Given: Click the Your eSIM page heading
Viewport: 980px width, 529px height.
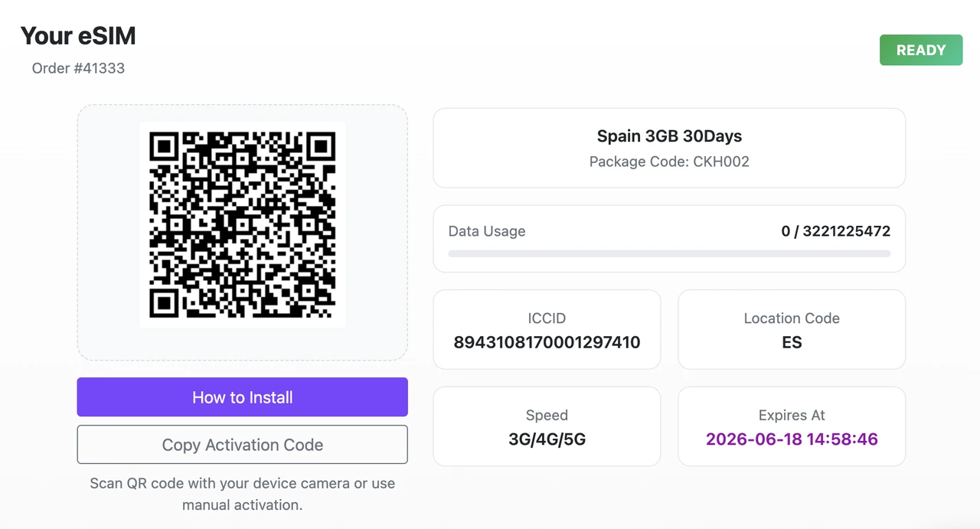Looking at the screenshot, I should 77,35.
